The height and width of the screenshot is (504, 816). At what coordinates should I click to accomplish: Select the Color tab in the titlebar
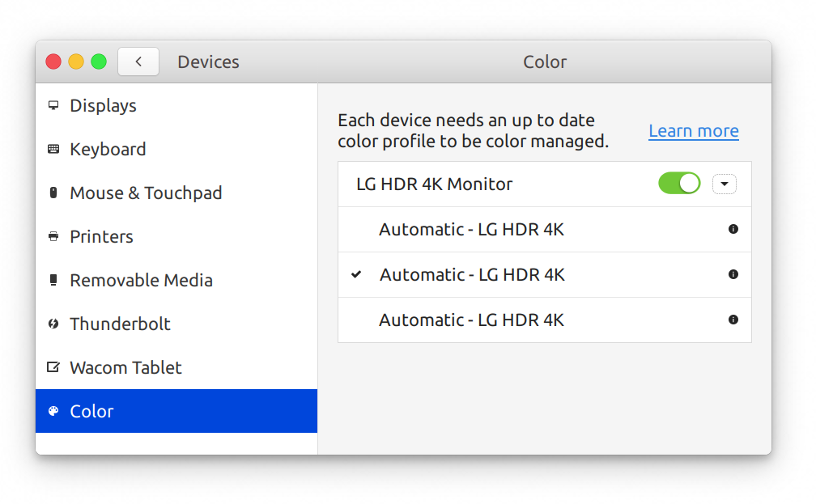pyautogui.click(x=544, y=61)
